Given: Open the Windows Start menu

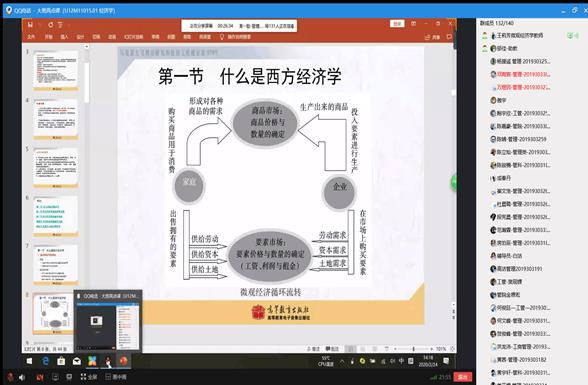Looking at the screenshot, I should pos(29,361).
